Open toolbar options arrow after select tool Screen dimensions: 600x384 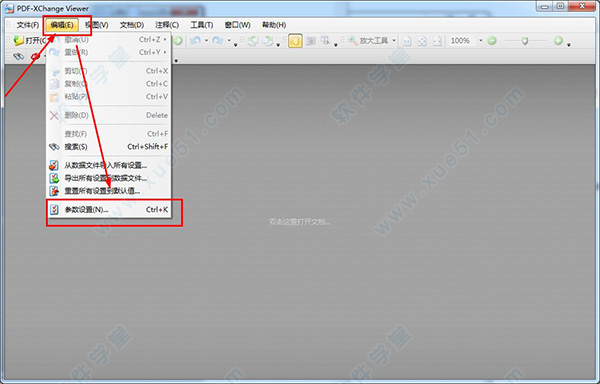point(336,45)
